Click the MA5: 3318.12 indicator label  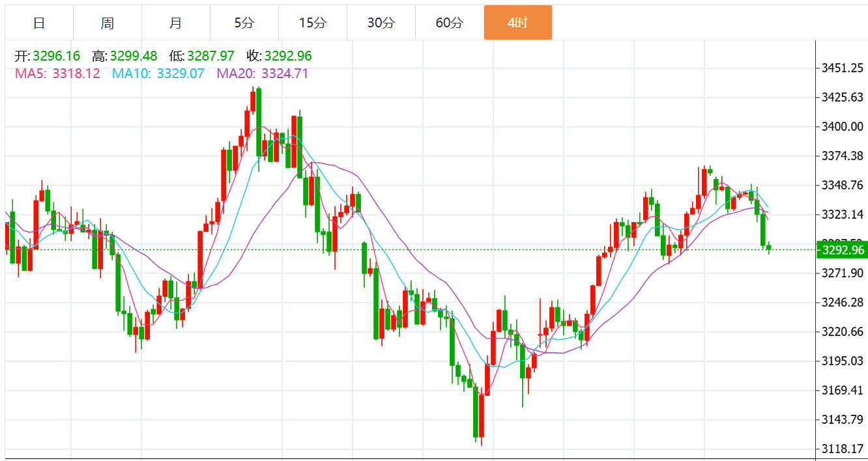pyautogui.click(x=57, y=74)
